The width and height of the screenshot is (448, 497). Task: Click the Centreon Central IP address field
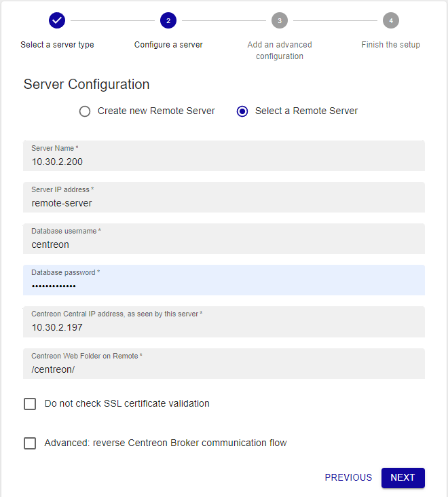[x=224, y=327]
